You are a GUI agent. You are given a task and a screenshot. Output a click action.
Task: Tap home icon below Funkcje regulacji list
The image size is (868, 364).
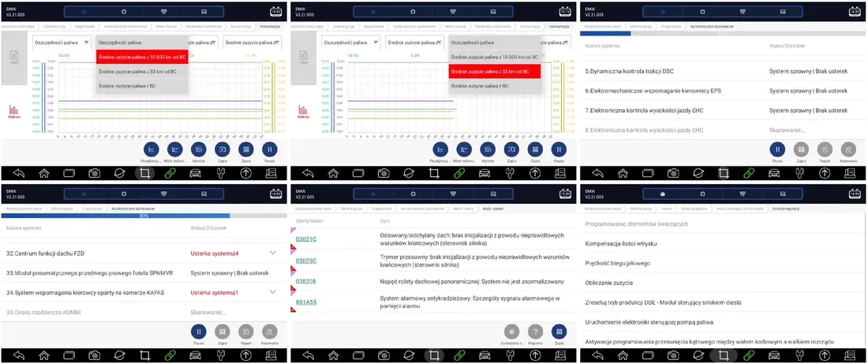pyautogui.click(x=622, y=355)
